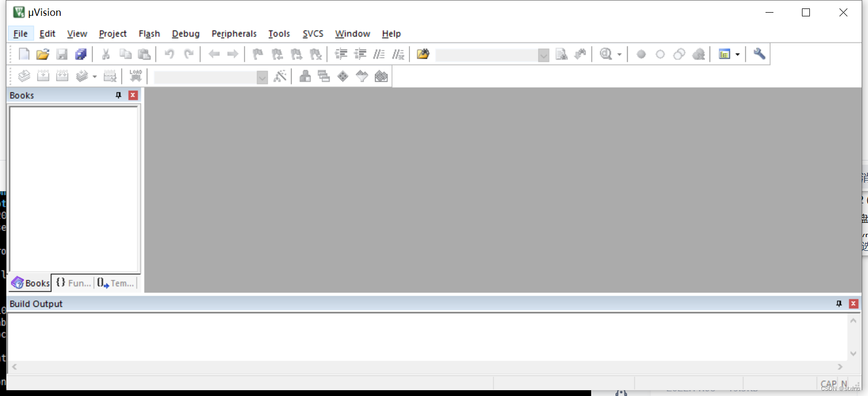Click Build Output scroll left arrow

[x=14, y=366]
